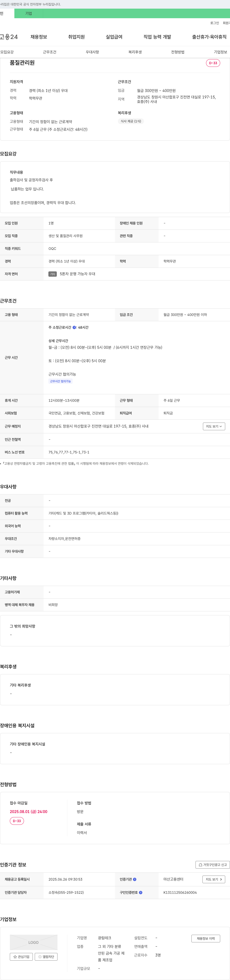Click the D-33 badge under 접수 마감일
Screen dimensions: 230x980
click(x=17, y=821)
